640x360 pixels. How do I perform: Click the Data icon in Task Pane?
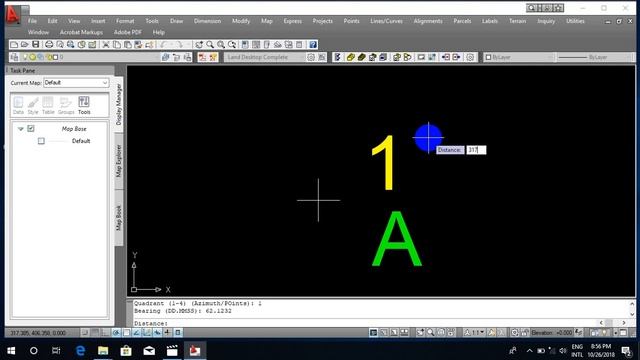18,105
